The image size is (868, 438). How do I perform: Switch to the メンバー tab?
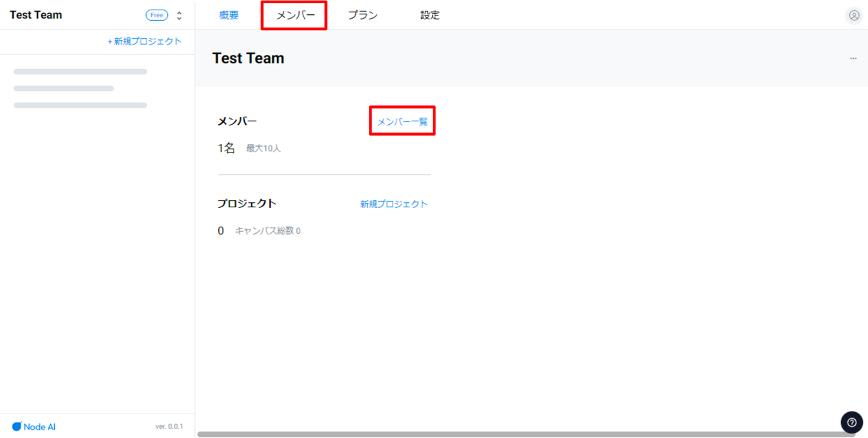296,16
